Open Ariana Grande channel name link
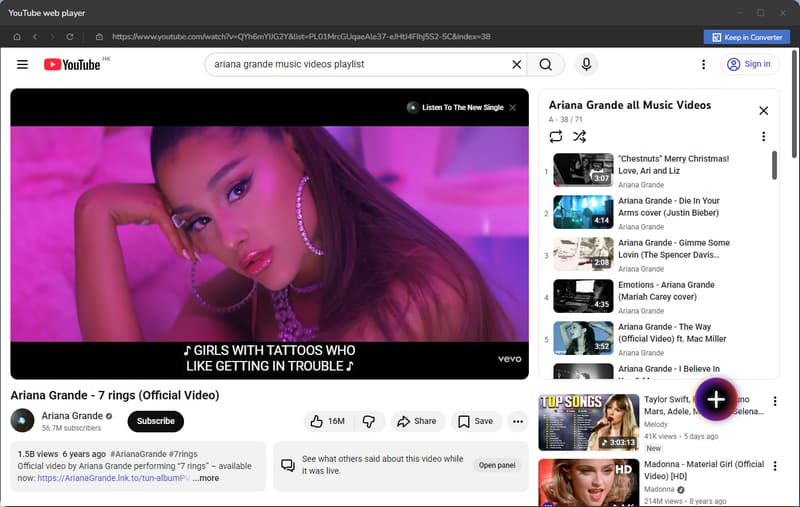This screenshot has width=800, height=507. pos(72,416)
